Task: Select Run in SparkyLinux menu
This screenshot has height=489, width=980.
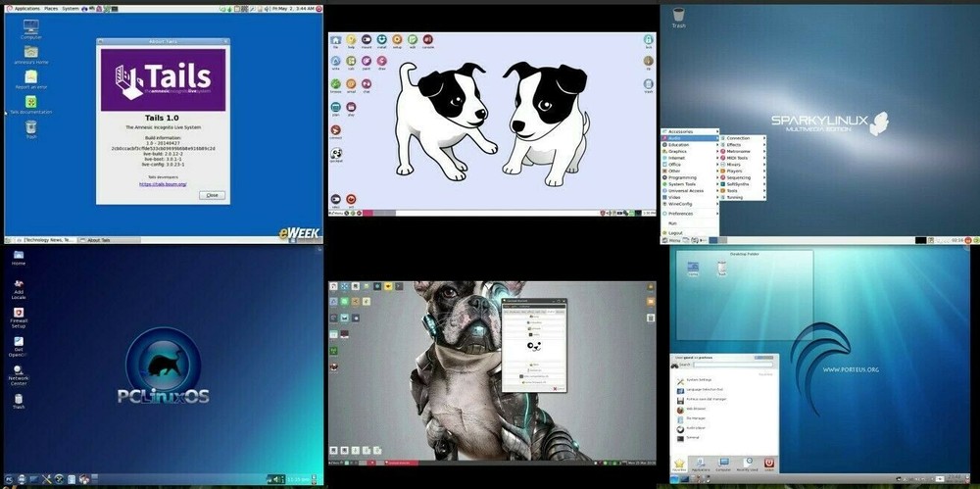Action: click(x=690, y=223)
